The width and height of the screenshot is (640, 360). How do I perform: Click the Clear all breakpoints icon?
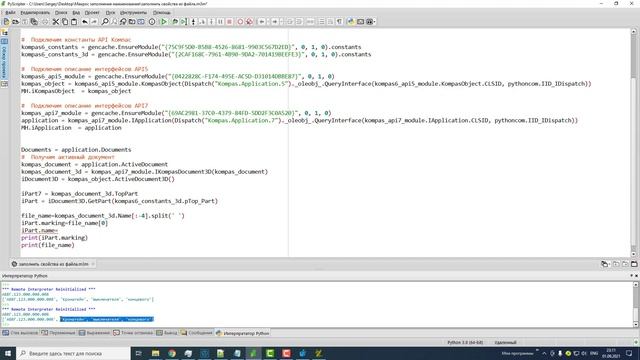(x=249, y=22)
